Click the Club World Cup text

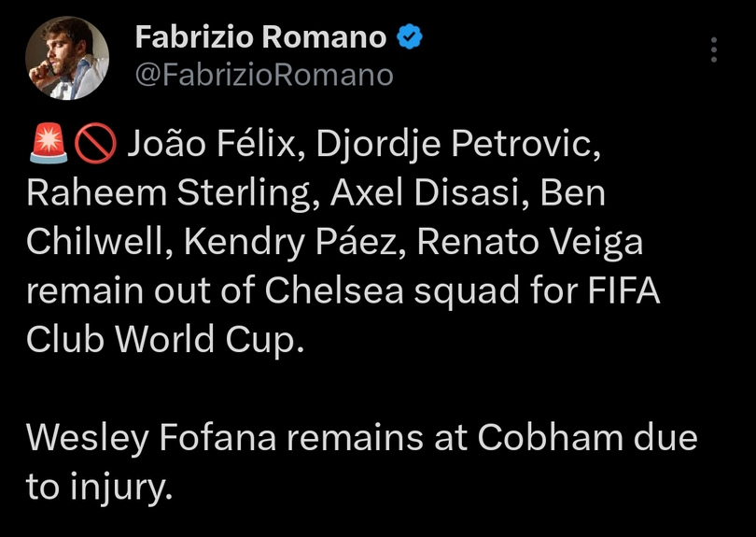click(165, 339)
